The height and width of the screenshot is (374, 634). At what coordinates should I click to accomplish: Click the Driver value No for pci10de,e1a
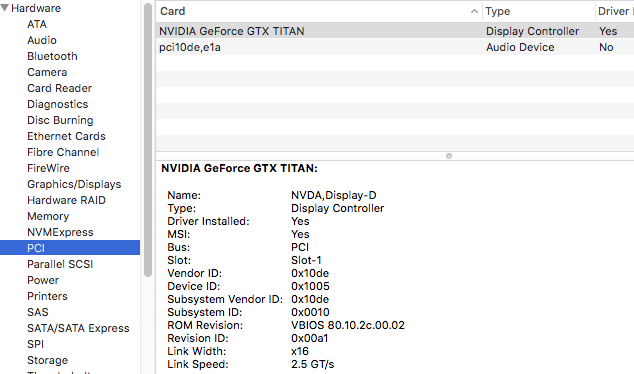[606, 47]
